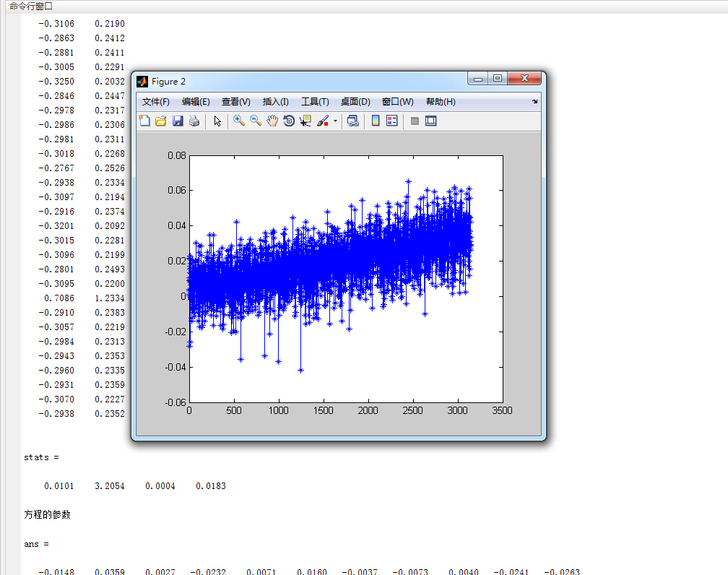
Task: Click the Hide Plot Tools icon
Action: pos(415,121)
